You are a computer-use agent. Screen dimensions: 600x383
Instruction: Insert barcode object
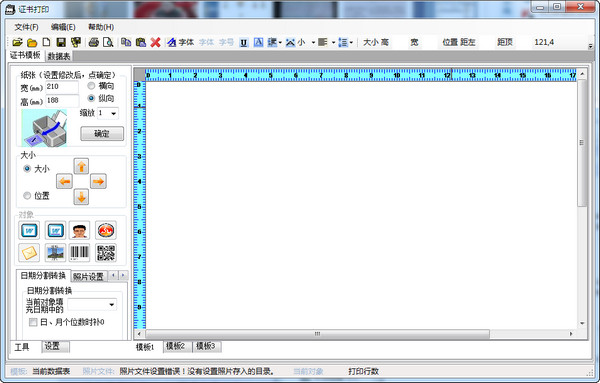coord(80,253)
